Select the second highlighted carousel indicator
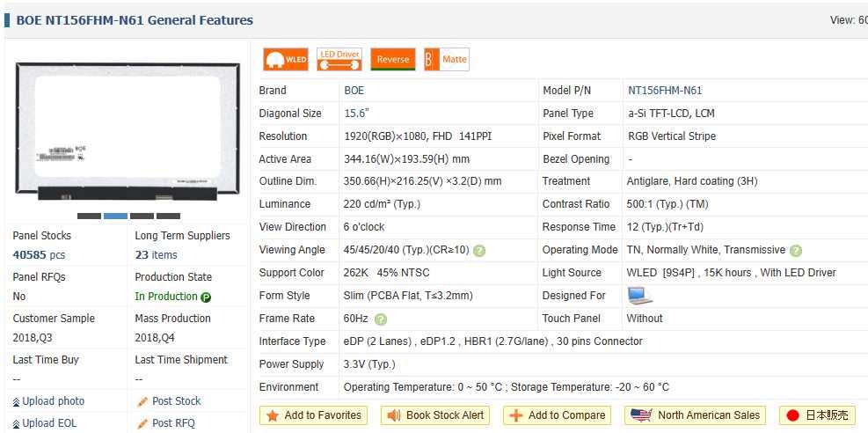This screenshot has height=433, width=868. [116, 216]
